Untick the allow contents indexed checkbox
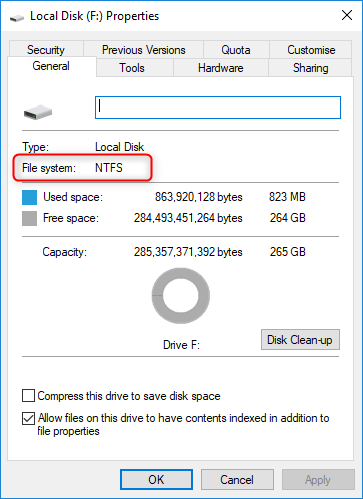 pyautogui.click(x=28, y=418)
